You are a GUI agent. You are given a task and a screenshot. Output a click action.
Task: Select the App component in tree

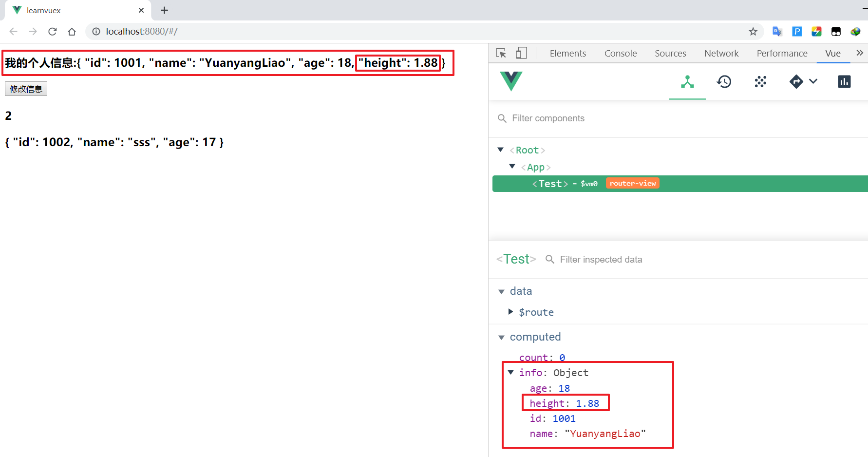click(x=536, y=167)
